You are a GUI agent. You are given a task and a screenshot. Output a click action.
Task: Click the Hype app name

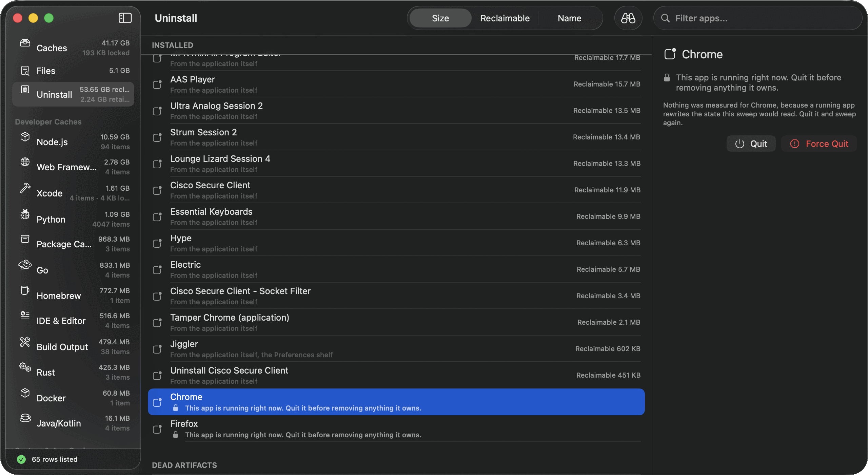(181, 238)
